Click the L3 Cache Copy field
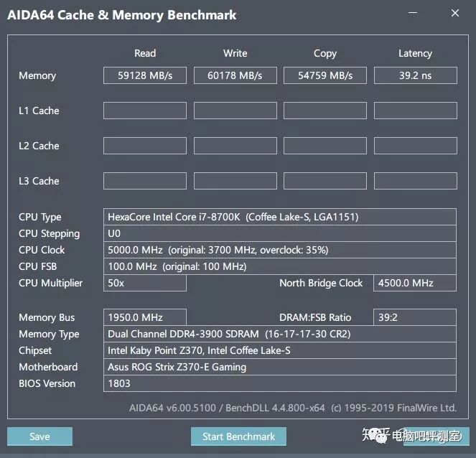Image resolution: width=476 pixels, height=458 pixels. pos(325,181)
